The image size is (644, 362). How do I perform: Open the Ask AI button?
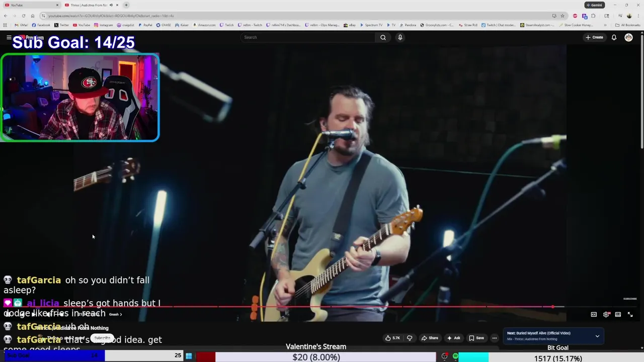pyautogui.click(x=453, y=338)
